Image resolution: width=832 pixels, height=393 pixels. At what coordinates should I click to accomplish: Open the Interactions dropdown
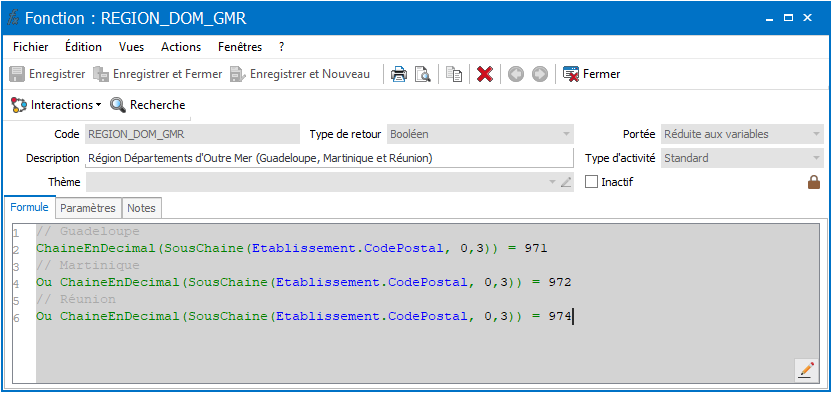point(56,105)
